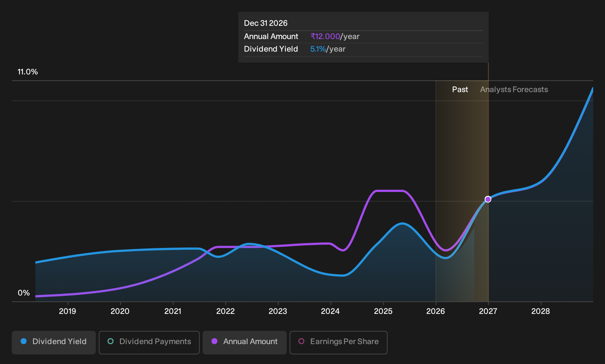Click the Analysts Forecasts label

tap(514, 90)
